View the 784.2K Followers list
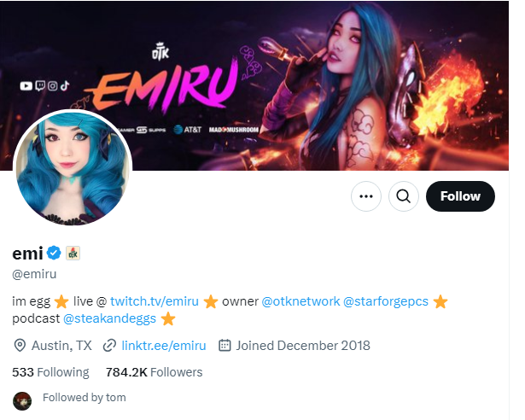The width and height of the screenshot is (525, 420). tap(154, 372)
